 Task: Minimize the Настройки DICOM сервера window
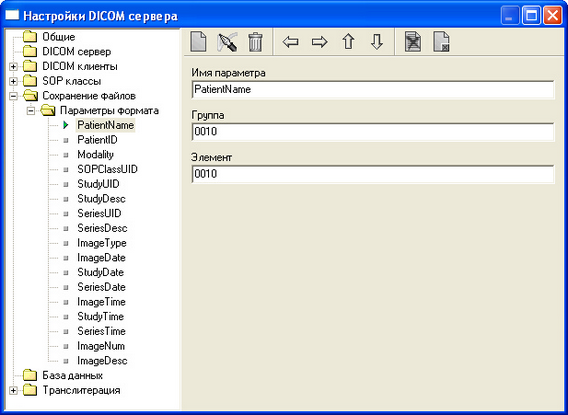pyautogui.click(x=510, y=16)
